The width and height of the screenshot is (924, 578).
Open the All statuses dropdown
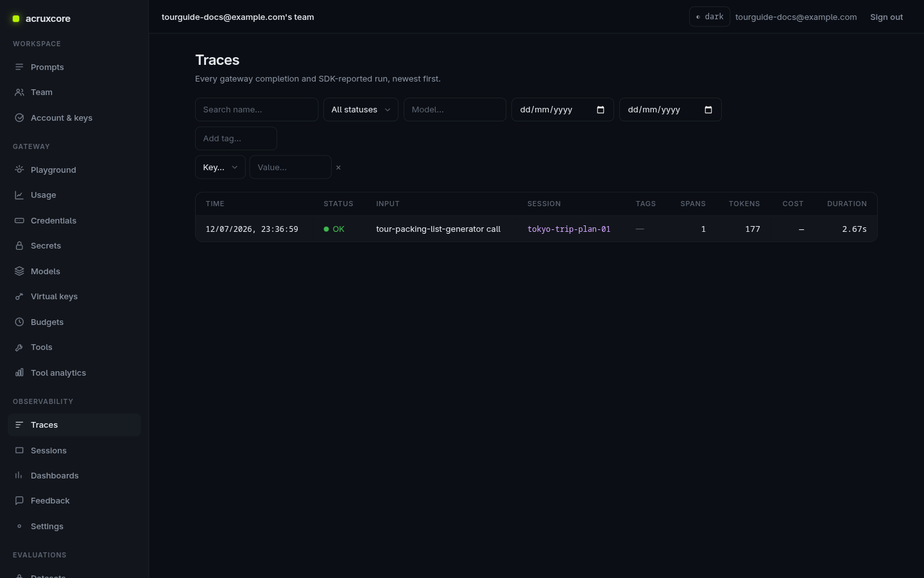[x=361, y=110]
